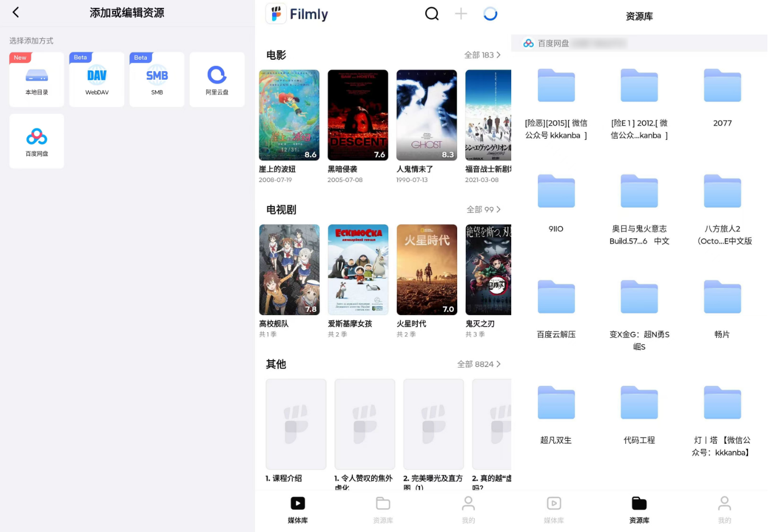Open the 课程介绍 placeholder item
The image size is (772, 532).
point(296,424)
